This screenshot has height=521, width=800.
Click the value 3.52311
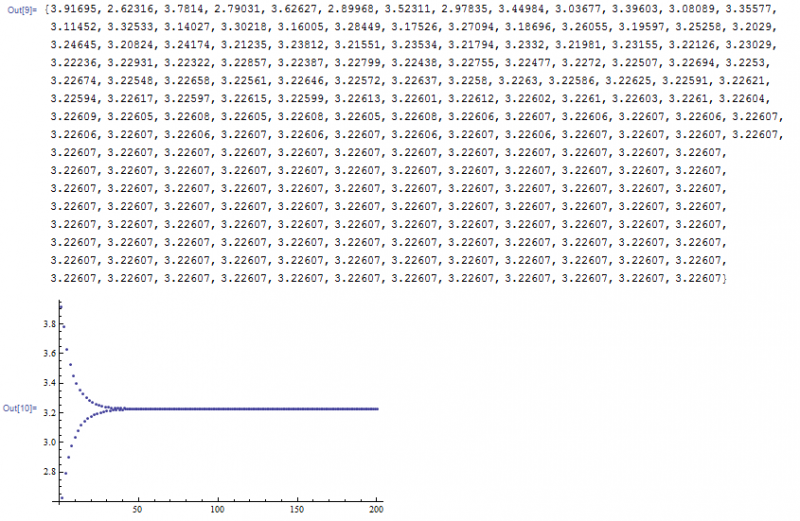tap(407, 9)
